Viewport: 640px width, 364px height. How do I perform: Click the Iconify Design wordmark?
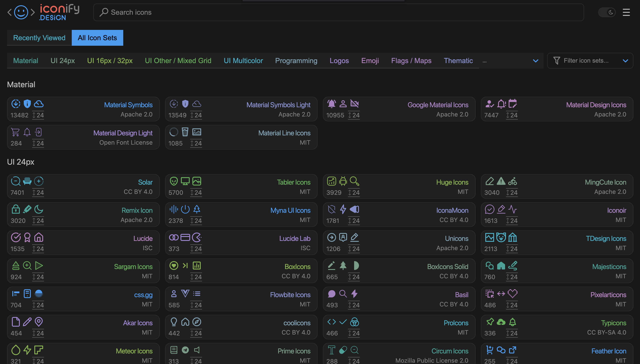click(60, 12)
